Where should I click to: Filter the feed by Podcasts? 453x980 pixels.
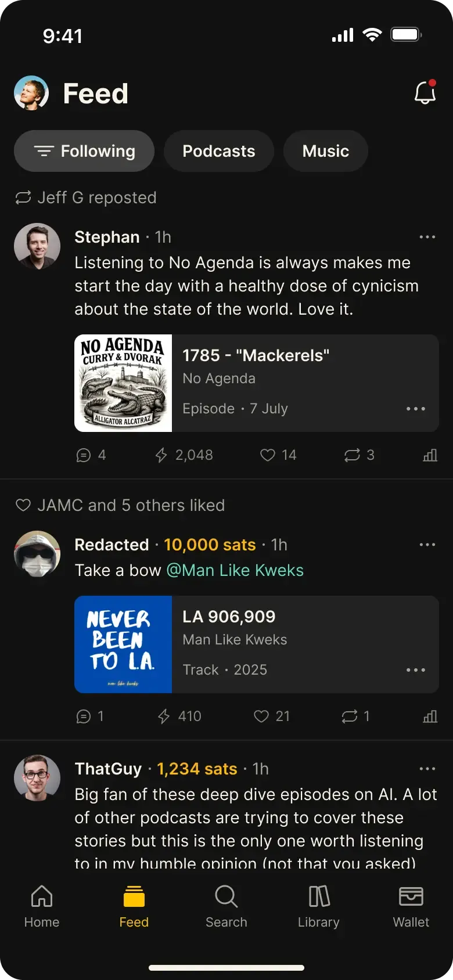(x=219, y=151)
